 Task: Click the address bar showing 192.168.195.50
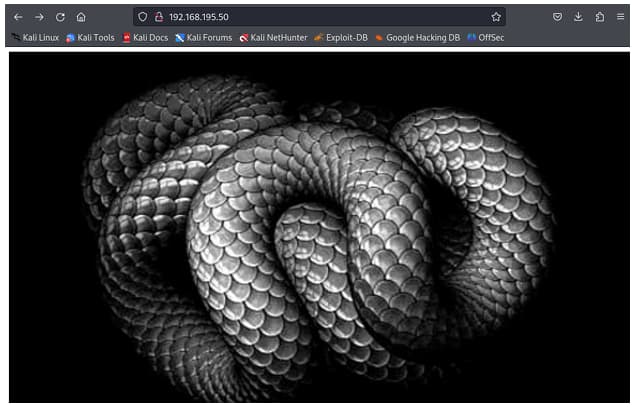(300, 17)
